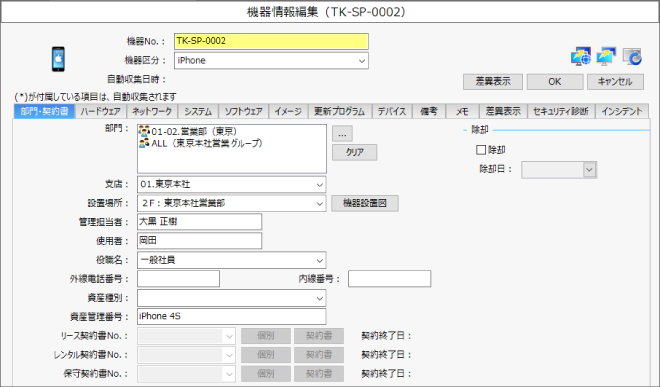Select the ALL（東京本社営業グループ）entry
Screen dimensions: 660x387
coord(201,143)
